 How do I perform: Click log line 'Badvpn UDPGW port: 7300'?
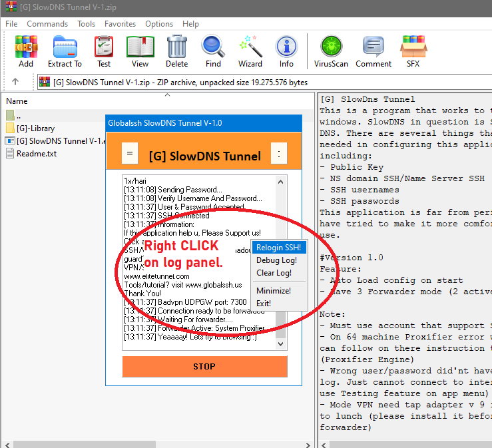click(202, 302)
